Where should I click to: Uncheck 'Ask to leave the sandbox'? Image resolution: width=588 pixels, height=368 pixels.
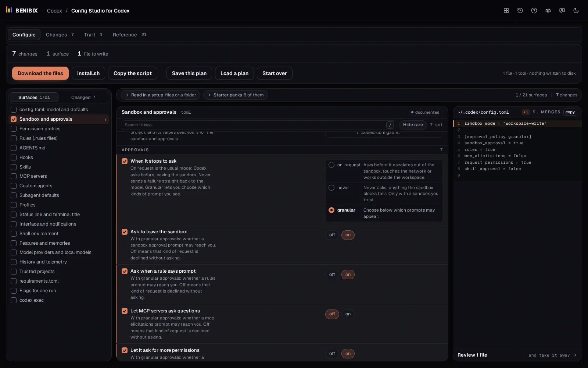click(125, 232)
